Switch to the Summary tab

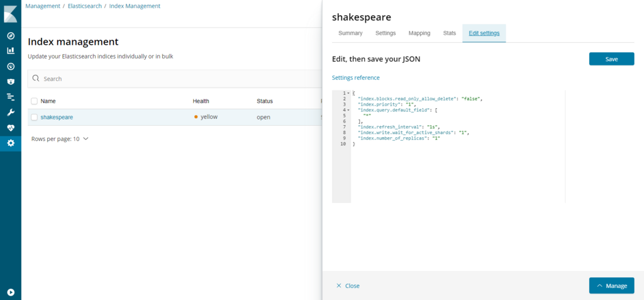(350, 33)
